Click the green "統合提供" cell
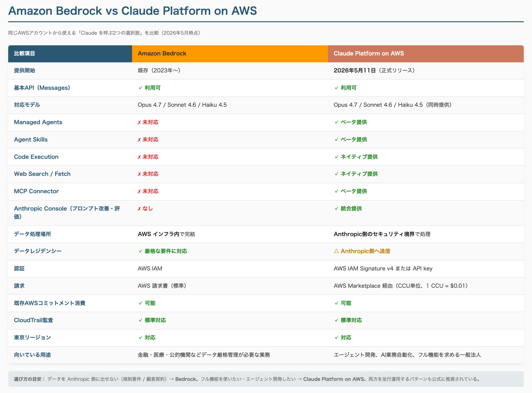532x393 pixels. coord(348,209)
